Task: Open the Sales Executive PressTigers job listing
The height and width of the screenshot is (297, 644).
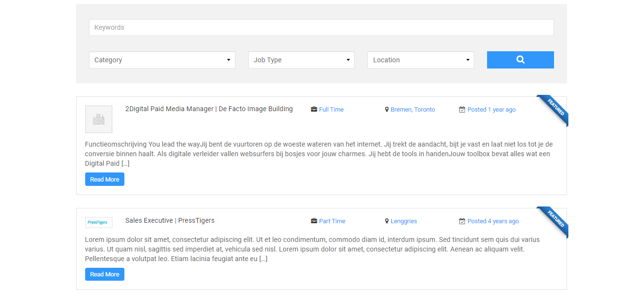Action: [169, 220]
